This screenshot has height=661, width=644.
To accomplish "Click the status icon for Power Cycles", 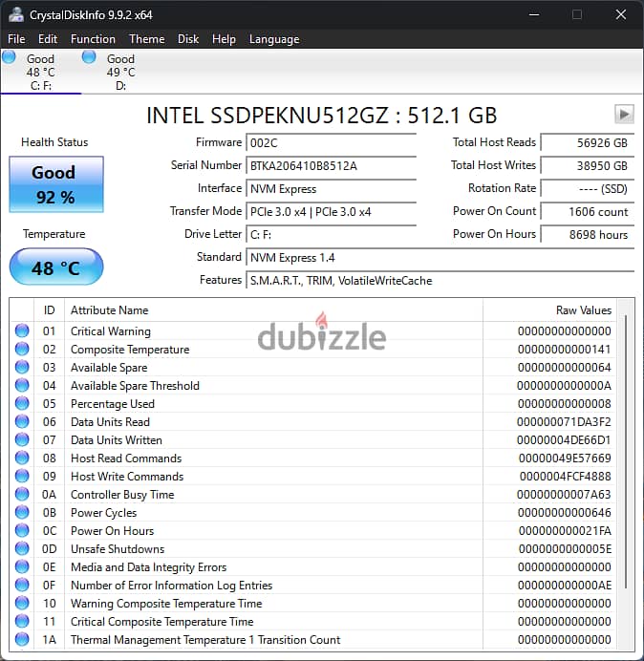I will tap(22, 512).
